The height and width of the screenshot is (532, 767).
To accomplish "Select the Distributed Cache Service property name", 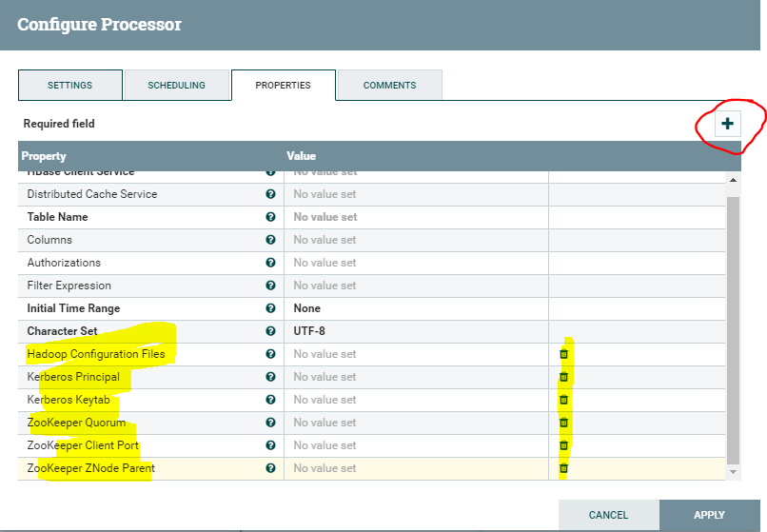I will click(92, 194).
